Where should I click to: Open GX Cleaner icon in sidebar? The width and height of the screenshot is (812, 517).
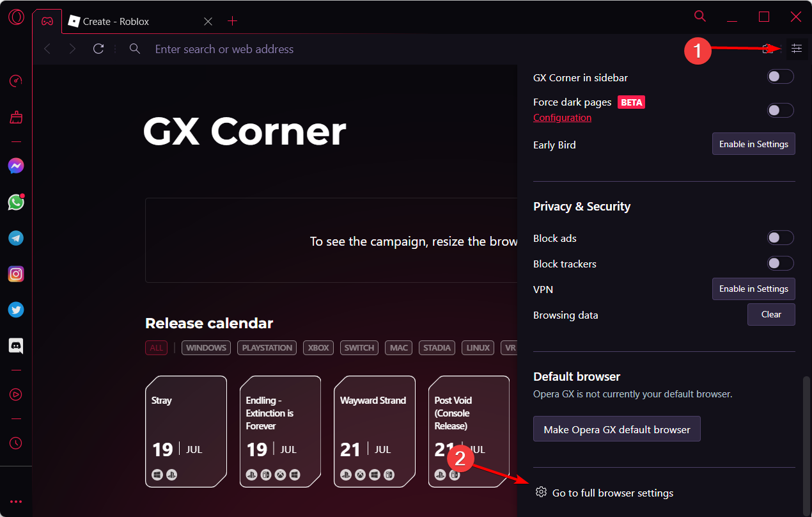(x=16, y=117)
